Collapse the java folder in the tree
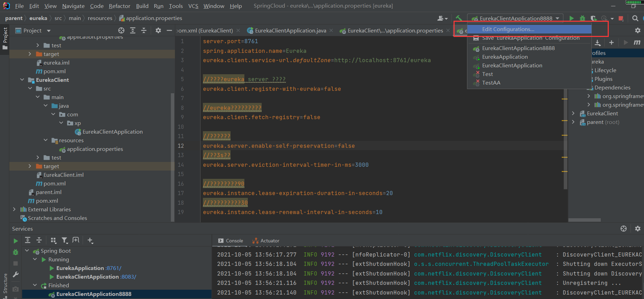This screenshot has height=299, width=644. click(x=46, y=106)
